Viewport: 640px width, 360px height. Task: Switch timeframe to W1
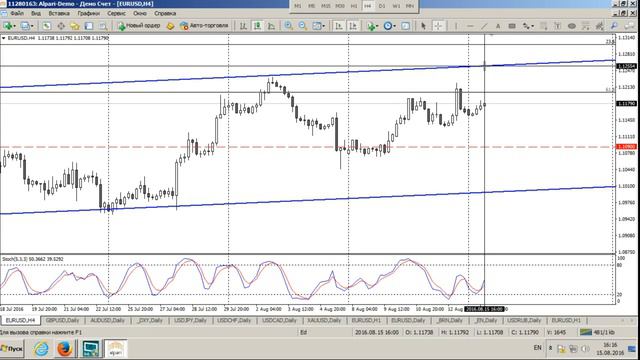click(x=396, y=6)
